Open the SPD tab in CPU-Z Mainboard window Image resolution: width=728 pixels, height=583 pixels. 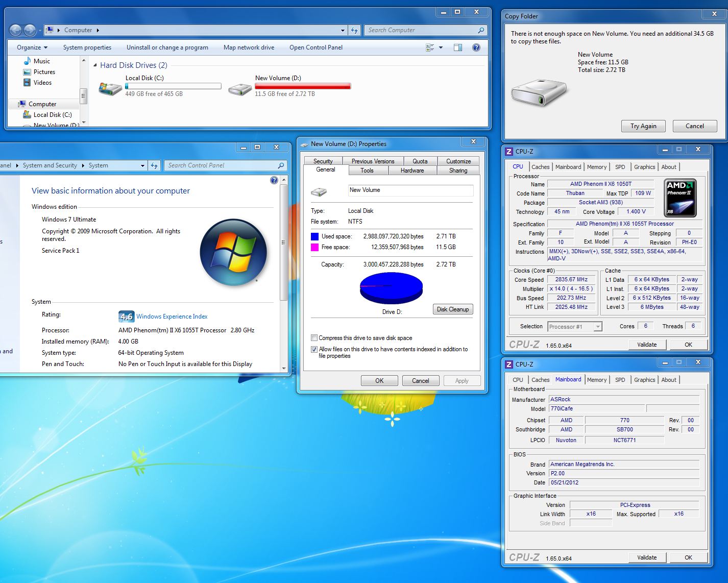click(x=620, y=380)
